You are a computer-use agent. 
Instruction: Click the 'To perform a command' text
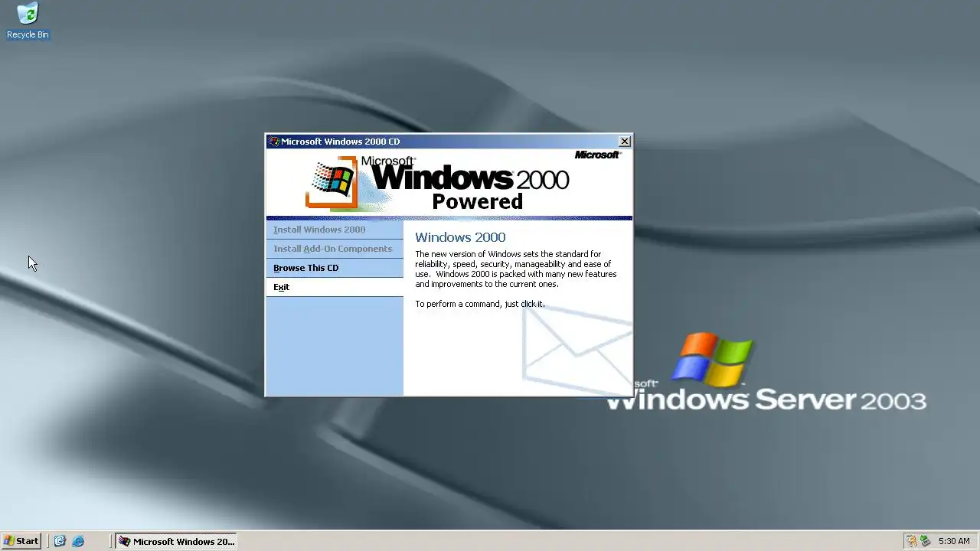pos(479,304)
